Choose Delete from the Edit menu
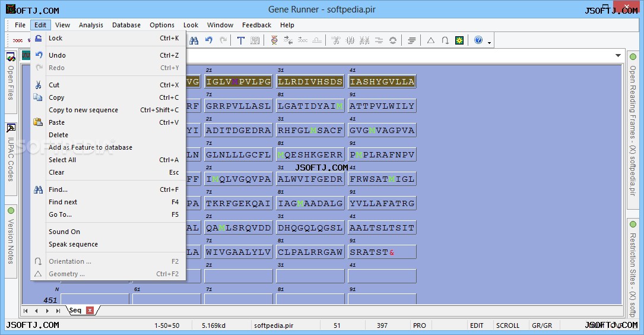Viewport: 644px width, 335px height. click(x=109, y=135)
